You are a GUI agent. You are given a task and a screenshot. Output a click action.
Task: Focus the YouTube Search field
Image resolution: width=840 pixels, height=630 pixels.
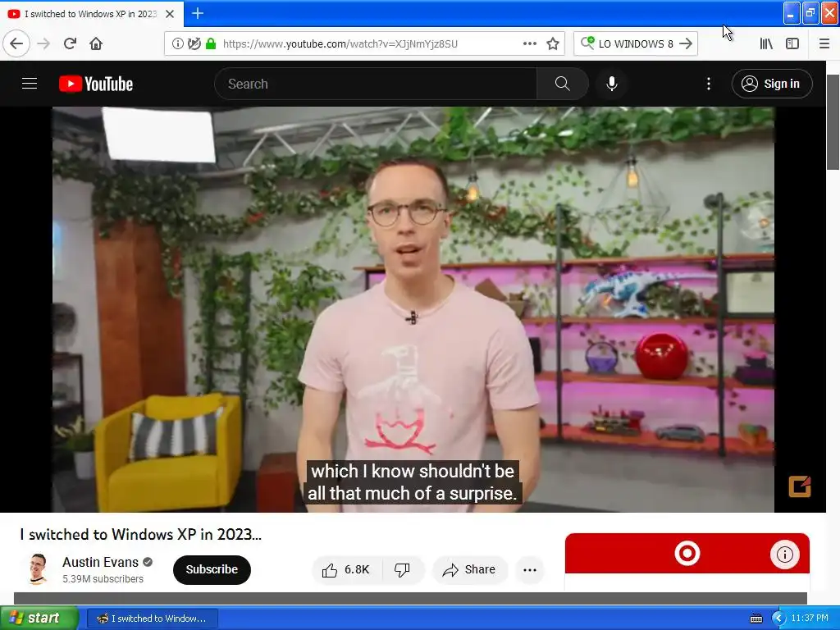coord(375,84)
